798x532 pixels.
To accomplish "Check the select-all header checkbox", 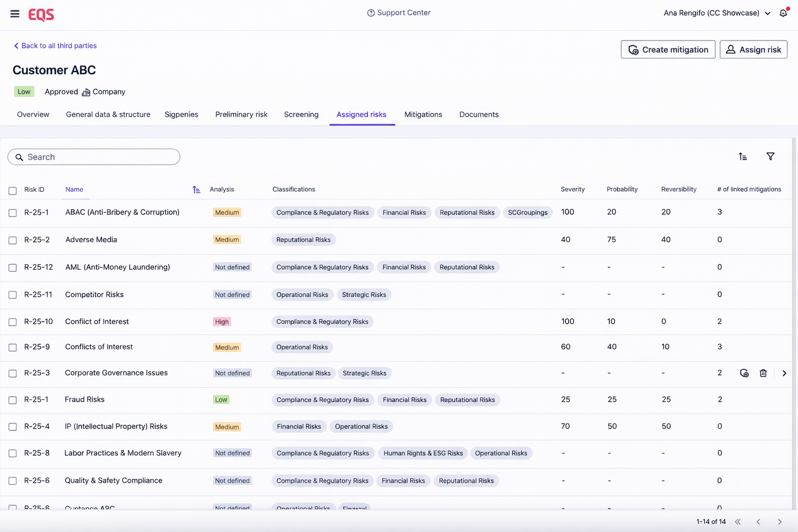I will (12, 191).
